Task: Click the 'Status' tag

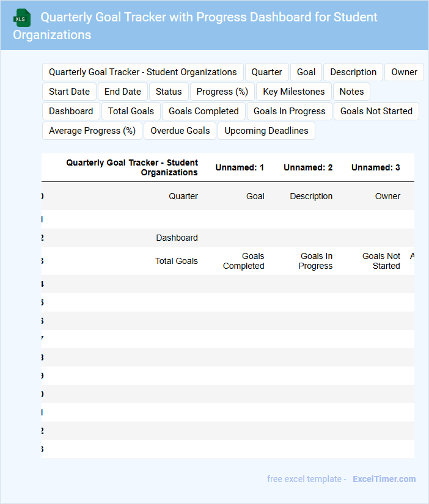Action: 169,92
